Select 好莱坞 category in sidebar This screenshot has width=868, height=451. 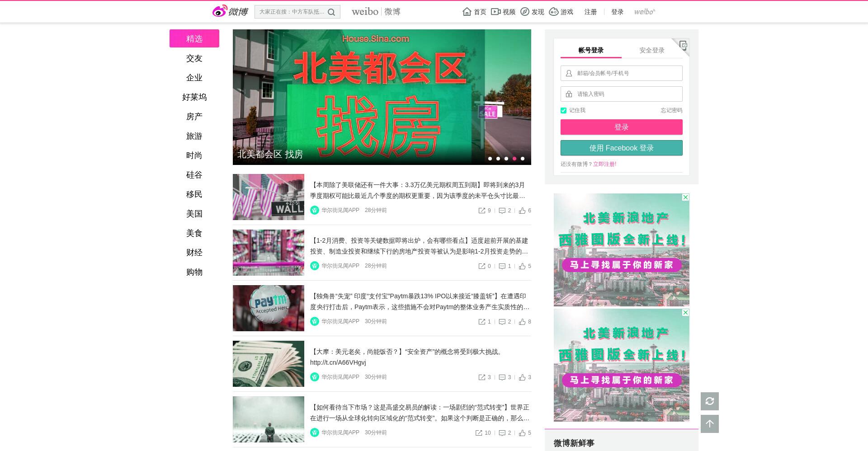[x=194, y=97]
